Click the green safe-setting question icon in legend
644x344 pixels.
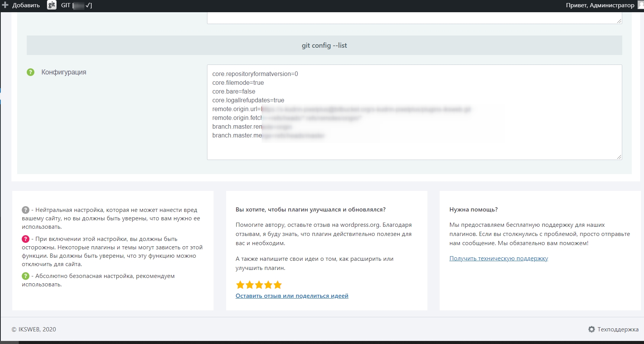pos(26,276)
